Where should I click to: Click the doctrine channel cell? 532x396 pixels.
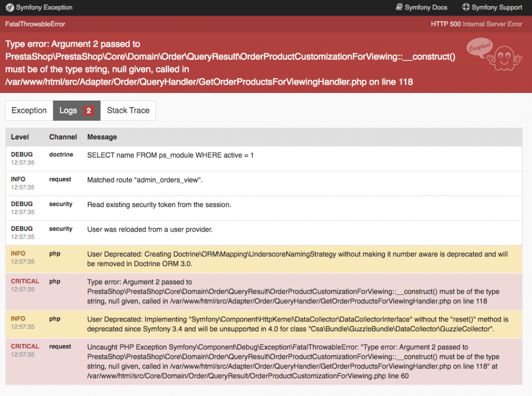[x=61, y=155]
